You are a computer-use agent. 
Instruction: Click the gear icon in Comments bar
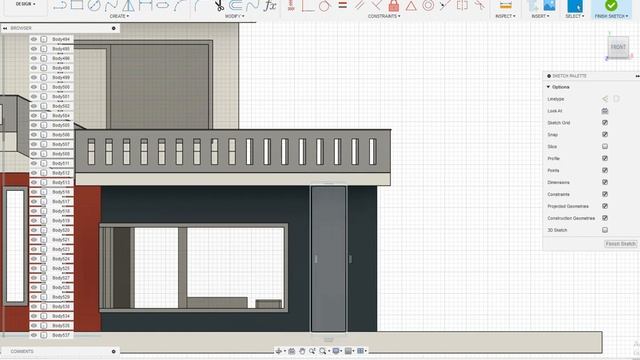[x=113, y=351]
